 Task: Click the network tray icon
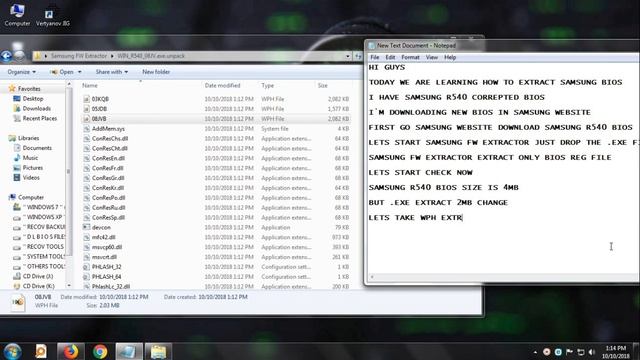tap(580, 352)
